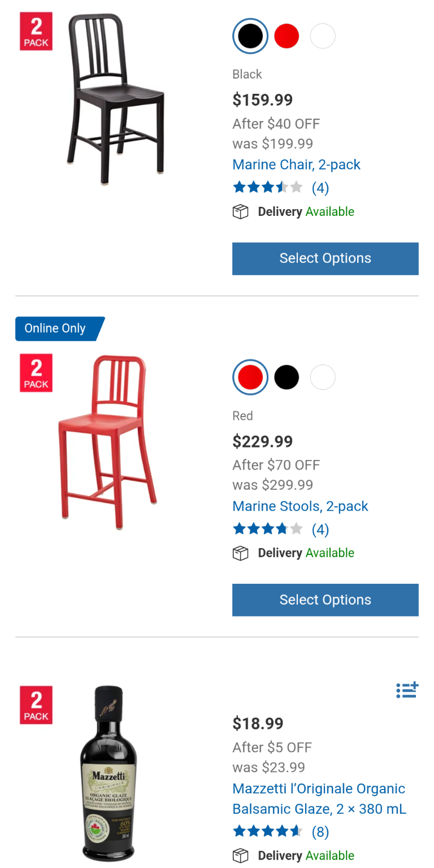View the red Marine Stool product image
The height and width of the screenshot is (868, 434).
[107, 441]
